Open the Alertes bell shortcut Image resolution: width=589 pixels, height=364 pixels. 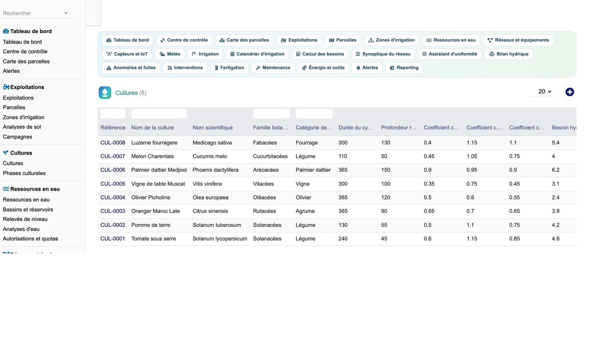click(x=367, y=68)
